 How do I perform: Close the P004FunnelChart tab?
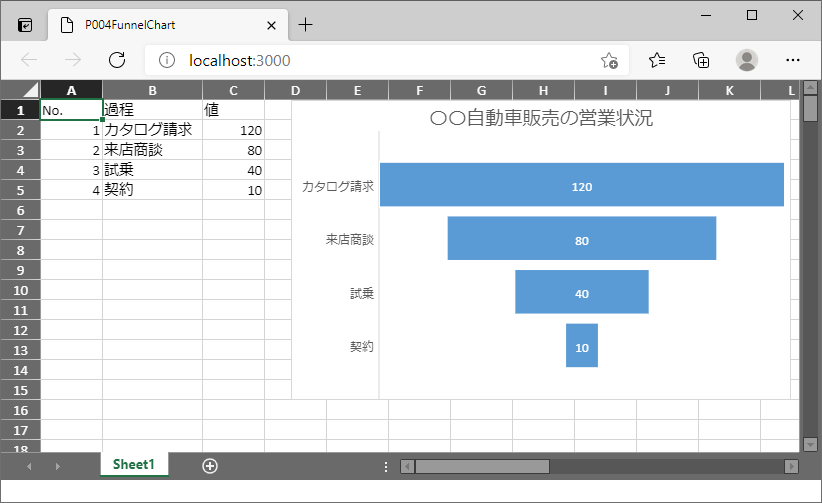(x=271, y=25)
